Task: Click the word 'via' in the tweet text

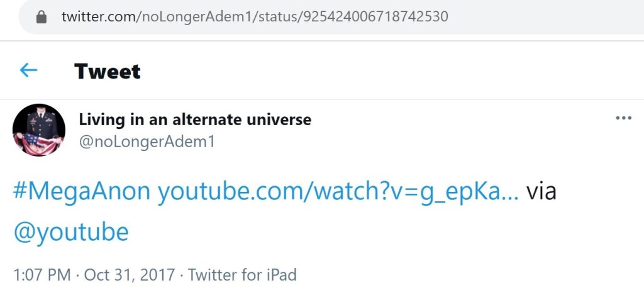Action: coord(541,192)
